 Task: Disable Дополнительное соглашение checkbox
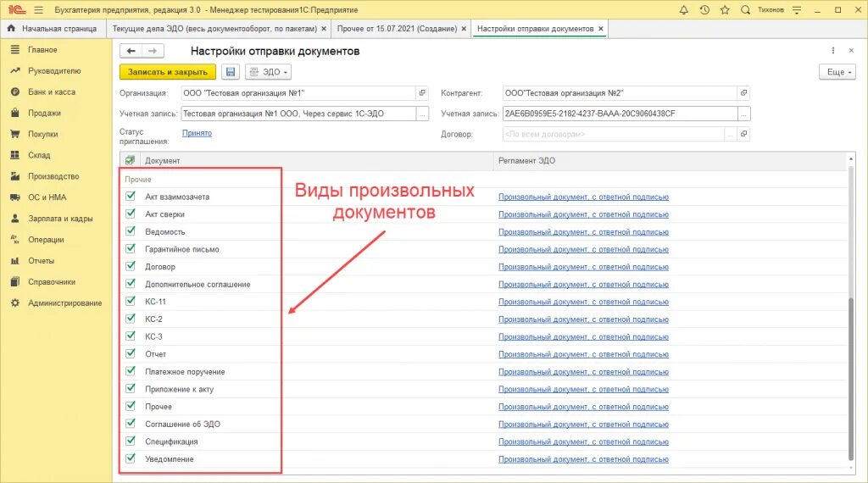pos(131,283)
